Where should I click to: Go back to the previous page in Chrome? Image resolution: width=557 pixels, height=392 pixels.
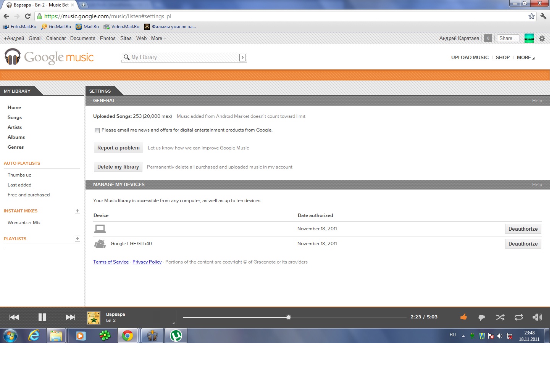click(6, 16)
